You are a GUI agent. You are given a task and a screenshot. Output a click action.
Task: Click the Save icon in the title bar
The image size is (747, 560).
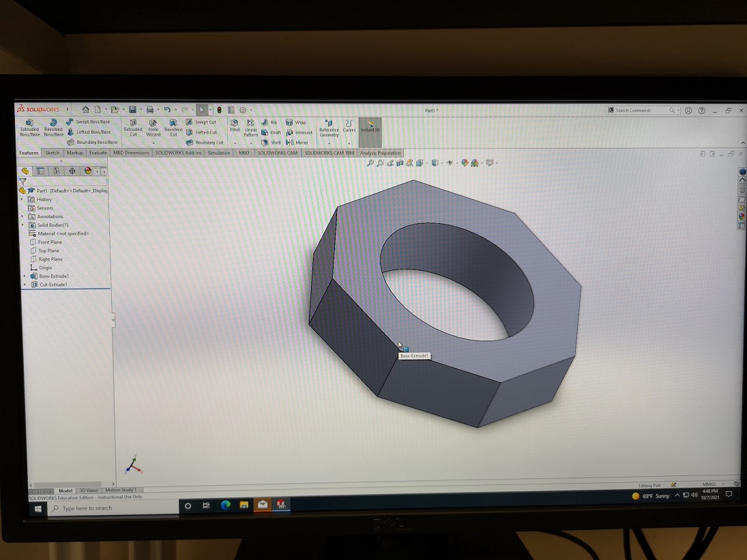[132, 110]
